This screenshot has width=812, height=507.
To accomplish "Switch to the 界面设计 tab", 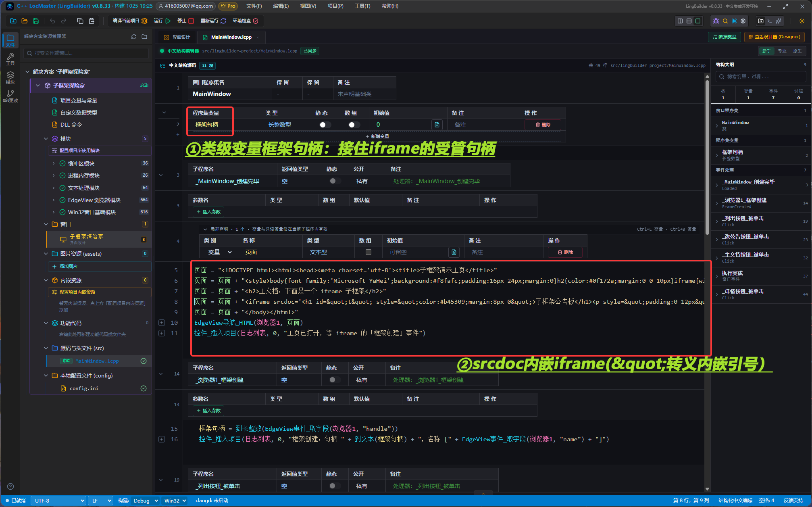I will click(x=177, y=37).
